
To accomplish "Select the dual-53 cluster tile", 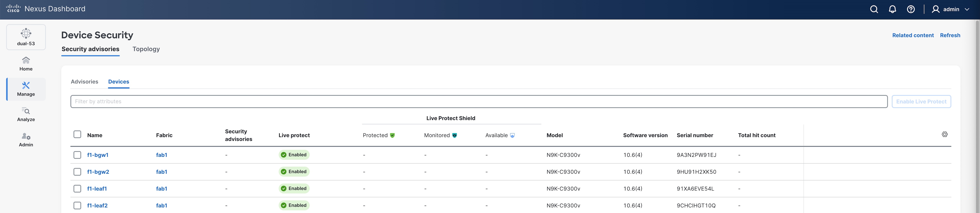I will (26, 37).
